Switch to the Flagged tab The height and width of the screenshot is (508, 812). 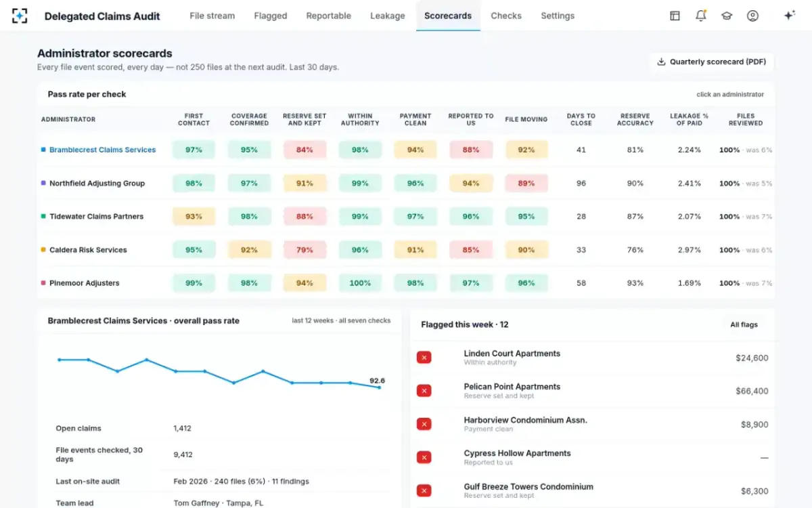click(x=271, y=16)
